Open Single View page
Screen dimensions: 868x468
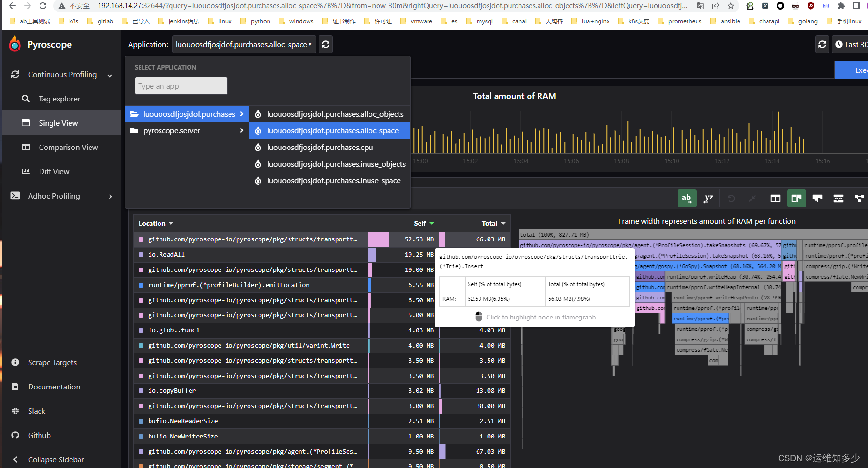[x=61, y=123]
